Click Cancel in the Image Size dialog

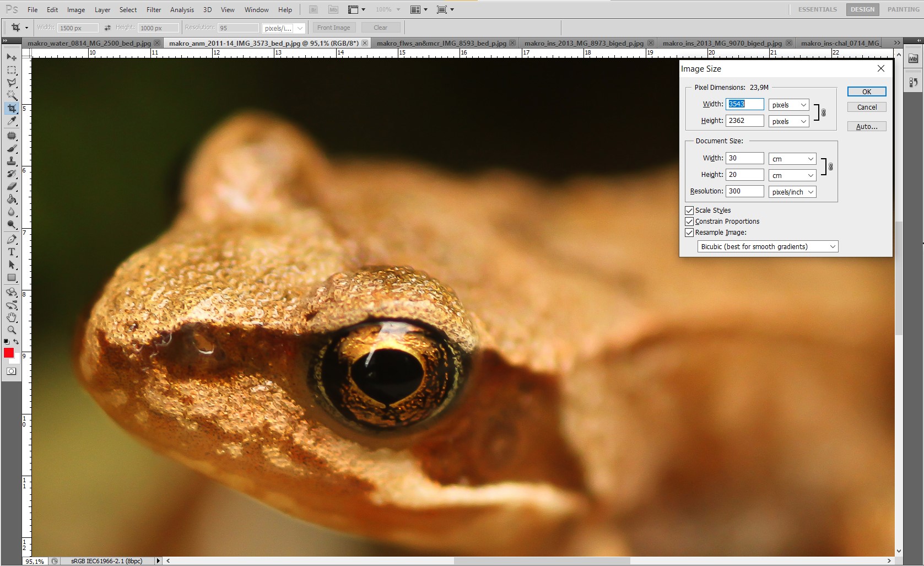point(867,107)
